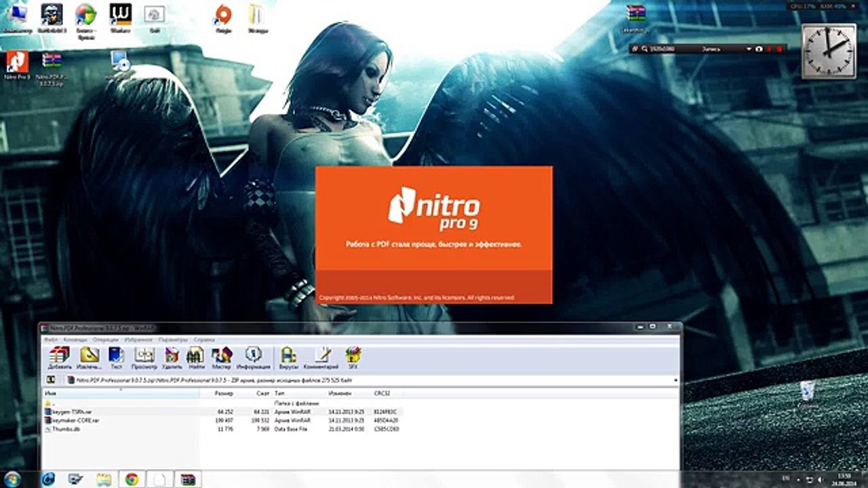The height and width of the screenshot is (488, 868).
Task: Click the camera screenshot icon in recording bar
Action: pos(759,49)
